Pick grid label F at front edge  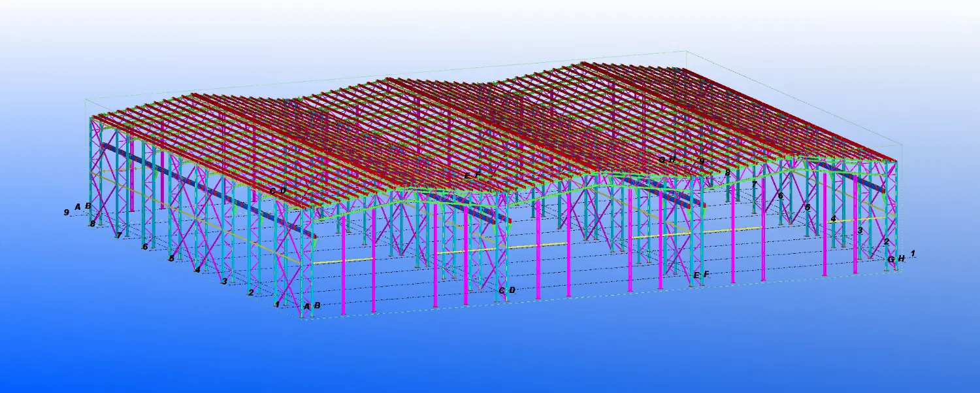707,275
